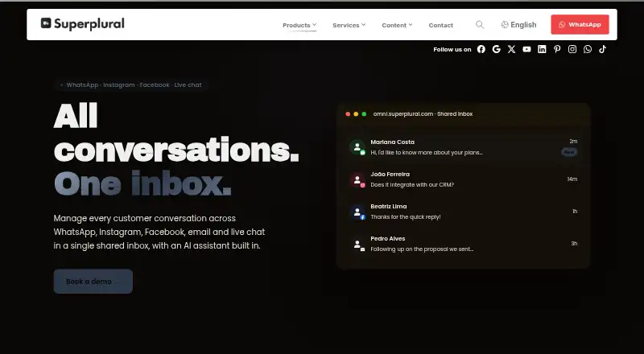Click the Book a demo button
Screen dimensions: 644x354
click(x=93, y=282)
